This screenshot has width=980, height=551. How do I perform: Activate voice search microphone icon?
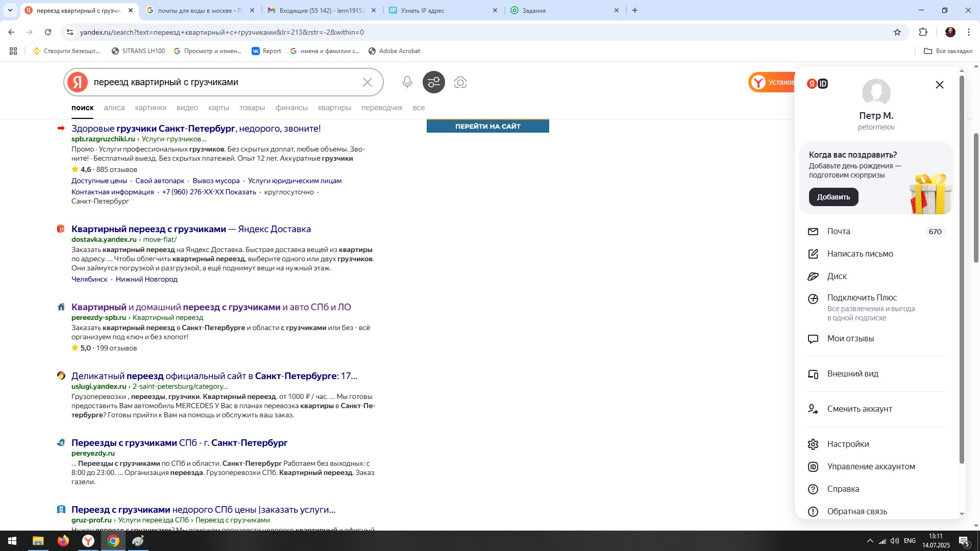pos(407,82)
